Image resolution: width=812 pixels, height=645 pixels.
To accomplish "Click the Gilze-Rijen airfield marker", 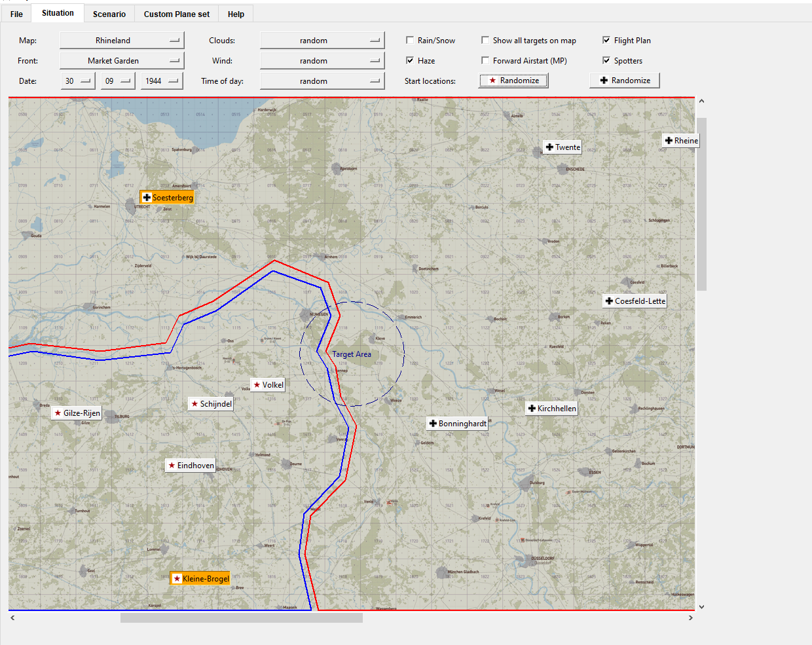I will pyautogui.click(x=77, y=413).
